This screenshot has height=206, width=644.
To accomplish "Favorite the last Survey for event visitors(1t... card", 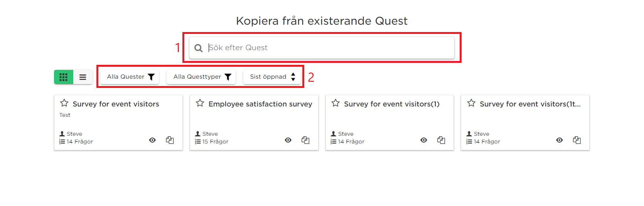I will [x=471, y=103].
